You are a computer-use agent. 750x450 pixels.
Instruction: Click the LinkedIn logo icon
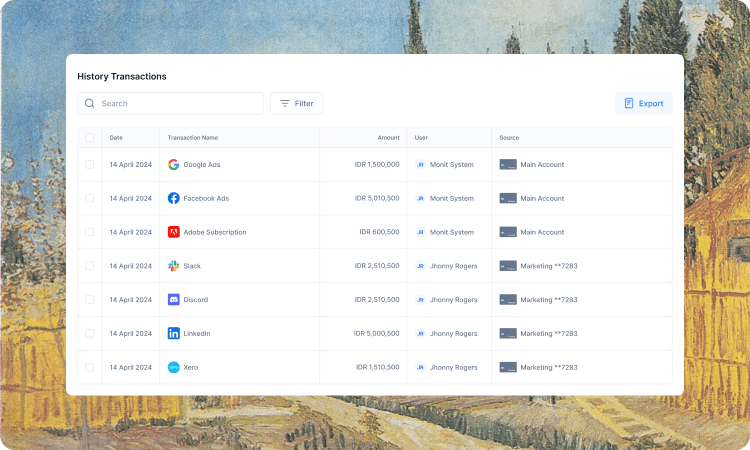(x=174, y=333)
